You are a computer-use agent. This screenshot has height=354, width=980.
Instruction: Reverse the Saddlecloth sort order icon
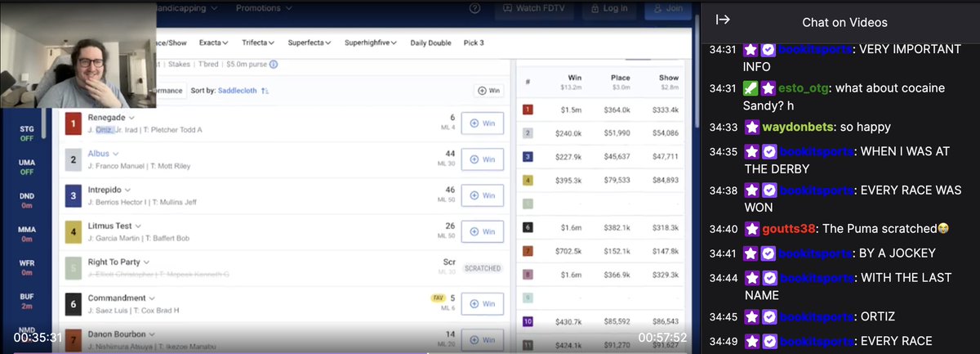tap(265, 91)
